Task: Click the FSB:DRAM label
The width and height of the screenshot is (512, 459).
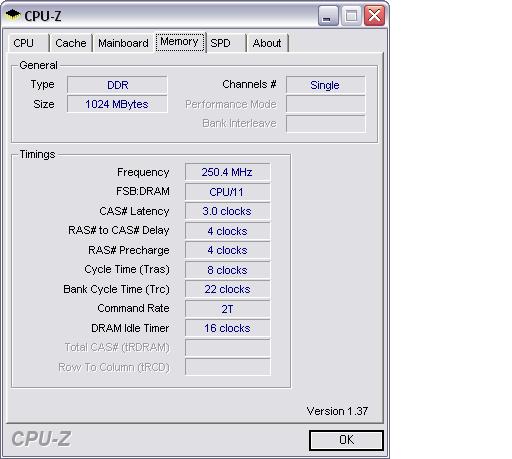Action: pyautogui.click(x=143, y=191)
